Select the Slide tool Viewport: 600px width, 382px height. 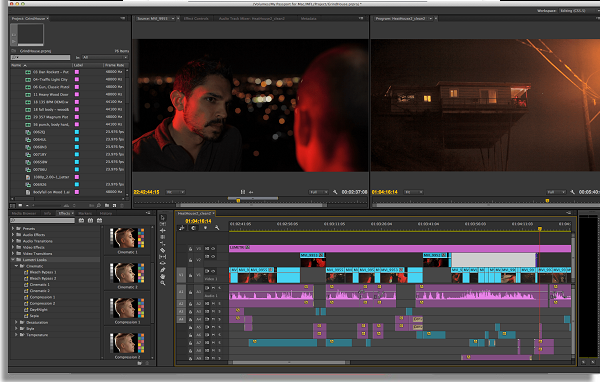coord(163,263)
